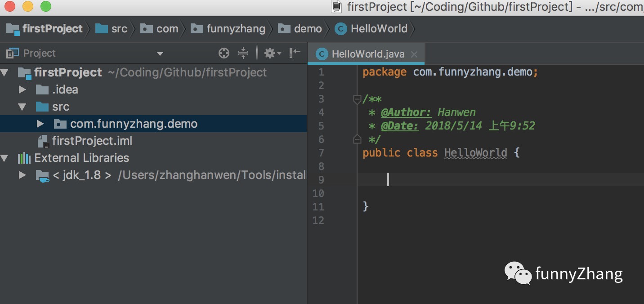Image resolution: width=644 pixels, height=304 pixels.
Task: Open the Project view dropdown selector
Action: tap(160, 54)
